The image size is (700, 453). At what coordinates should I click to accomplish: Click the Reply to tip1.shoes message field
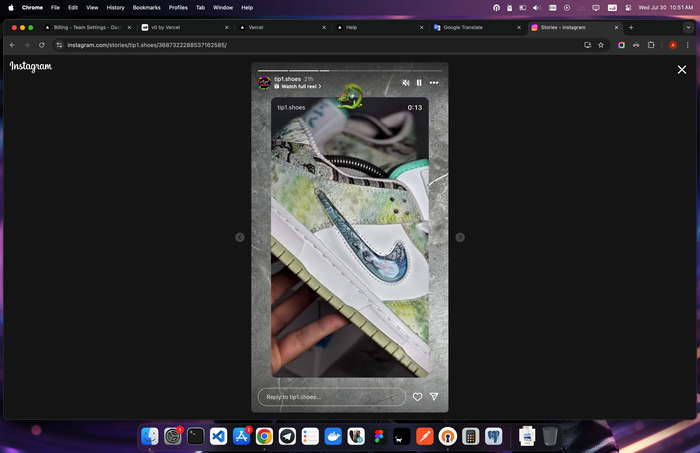pos(332,397)
